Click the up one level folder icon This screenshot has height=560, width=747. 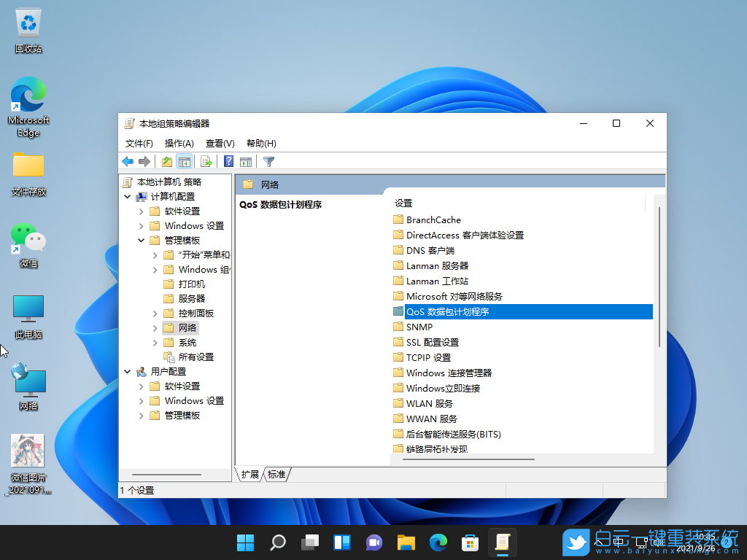pos(166,161)
